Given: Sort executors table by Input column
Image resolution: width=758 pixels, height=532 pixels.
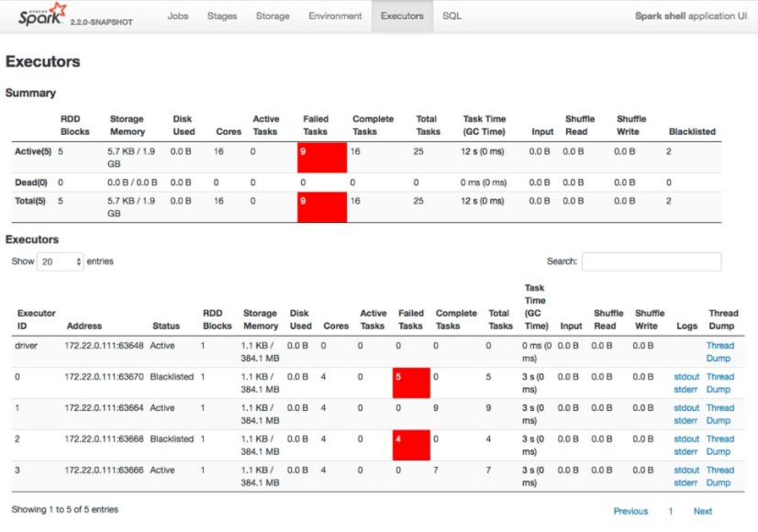Looking at the screenshot, I should click(x=571, y=326).
